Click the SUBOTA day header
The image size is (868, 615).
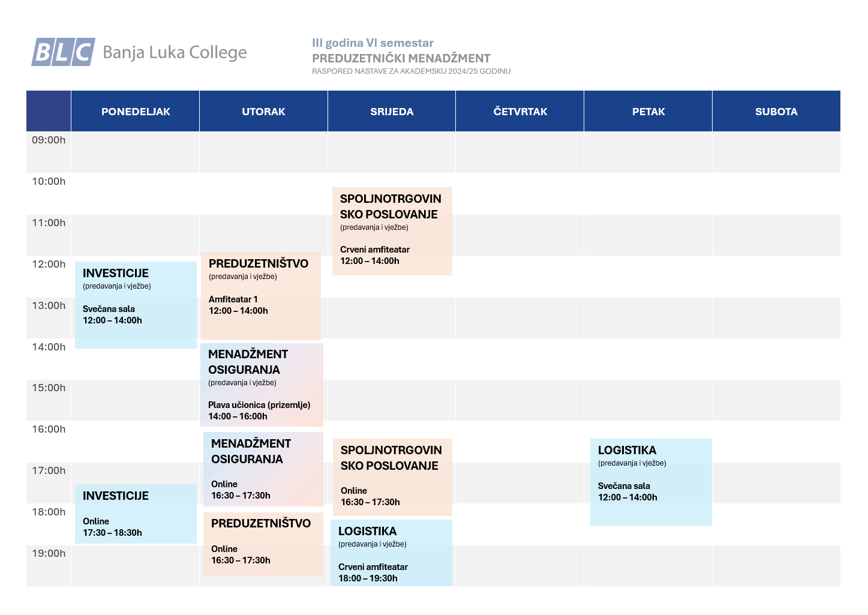coord(776,111)
